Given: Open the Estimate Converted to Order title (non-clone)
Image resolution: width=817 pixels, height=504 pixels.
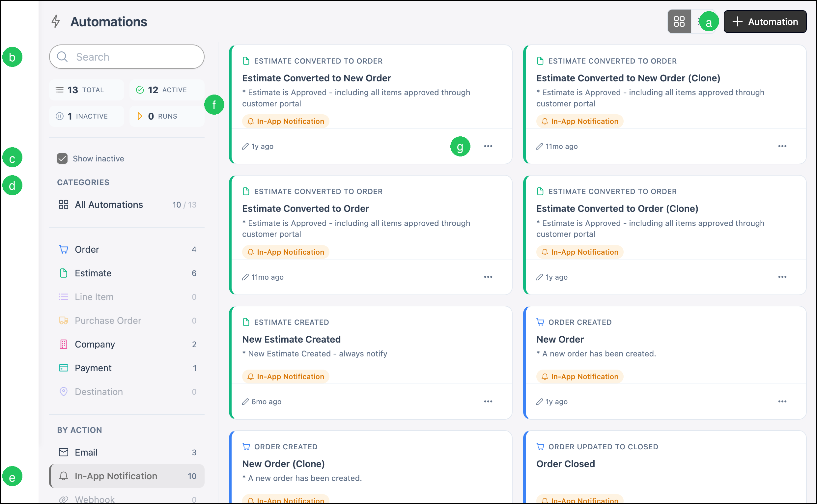Looking at the screenshot, I should (305, 209).
